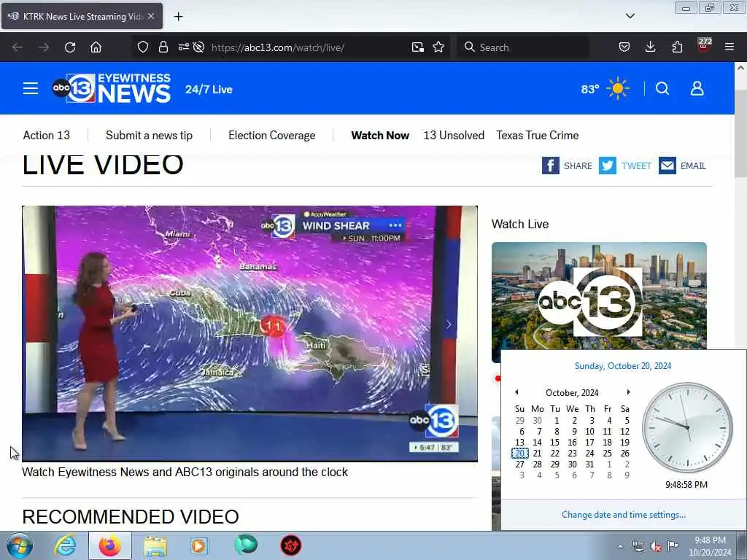Open Windows Explorer from taskbar
The height and width of the screenshot is (560, 747).
(155, 545)
